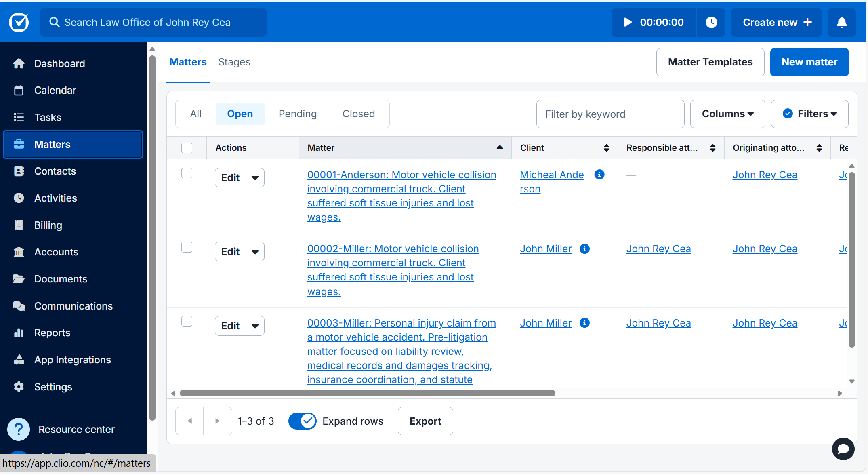
Task: Switch to the Stages tab
Action: click(x=234, y=62)
